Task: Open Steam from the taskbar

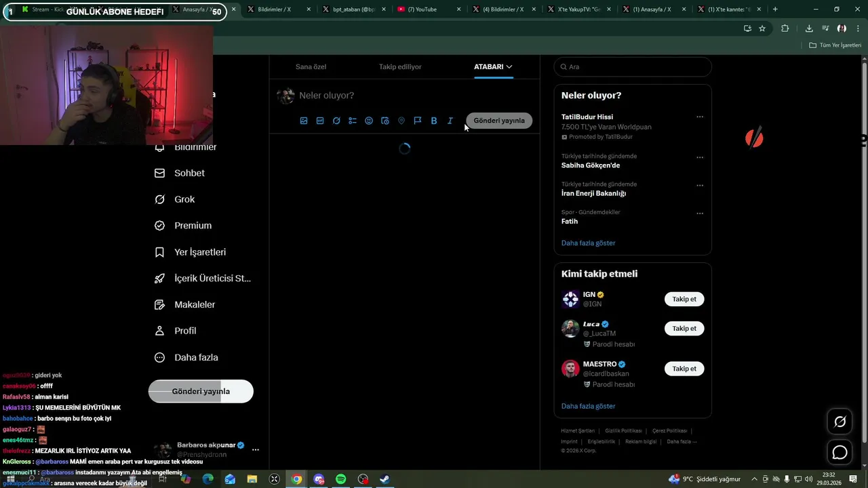Action: point(384,479)
